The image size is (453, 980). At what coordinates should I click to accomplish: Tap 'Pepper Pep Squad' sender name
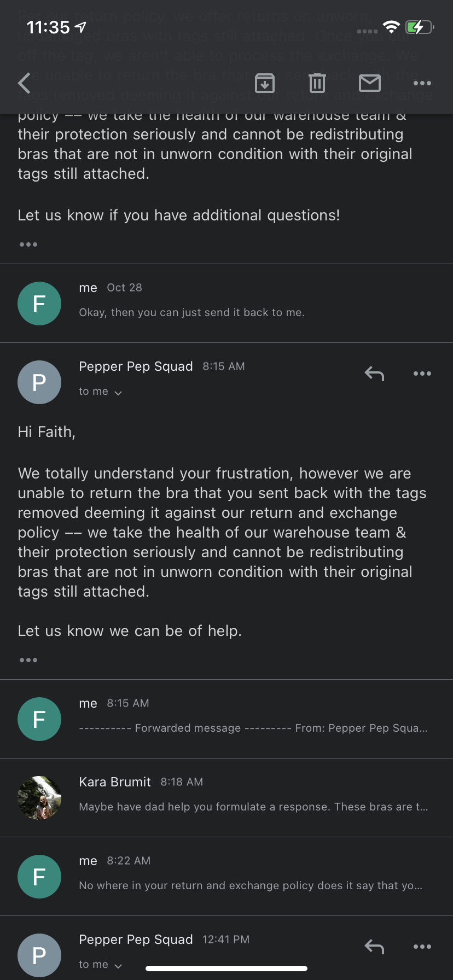136,366
